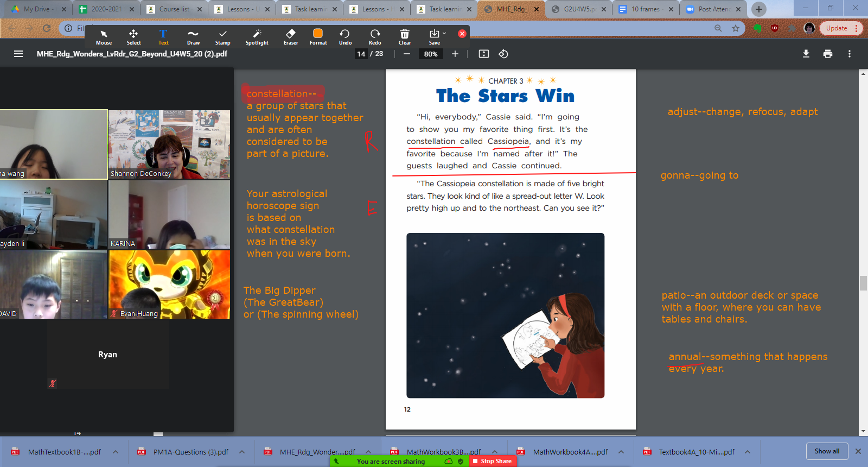The width and height of the screenshot is (868, 467).
Task: Open the 10 frames document tab
Action: [646, 9]
